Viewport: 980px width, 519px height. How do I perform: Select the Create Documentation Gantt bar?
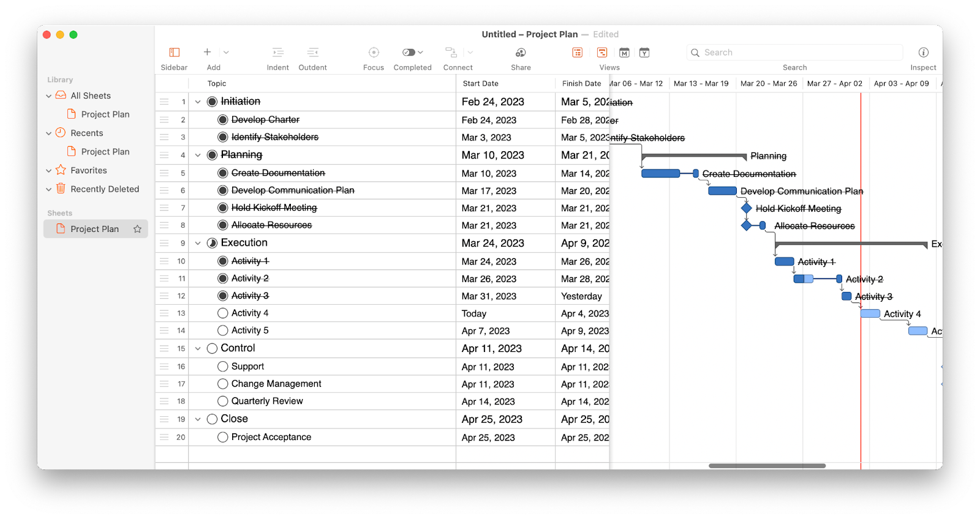660,174
